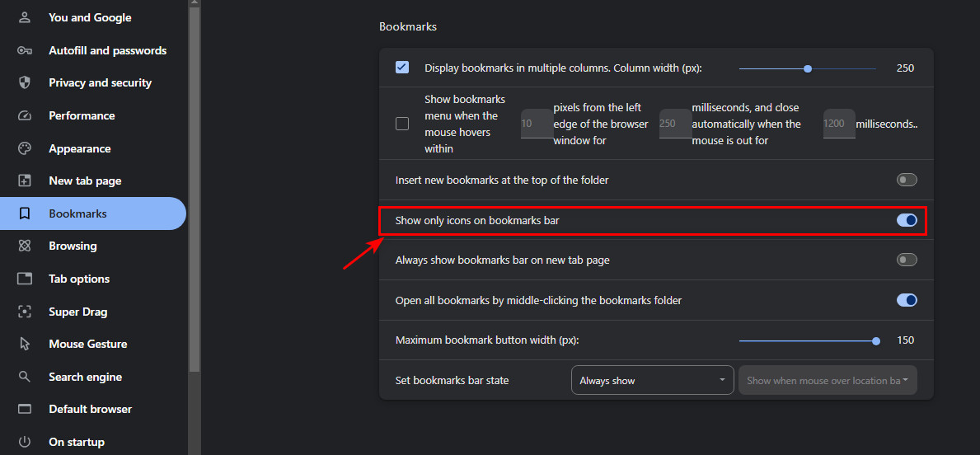Click the New tab page plus icon
Screen dimensions: 980x455
(x=25, y=181)
